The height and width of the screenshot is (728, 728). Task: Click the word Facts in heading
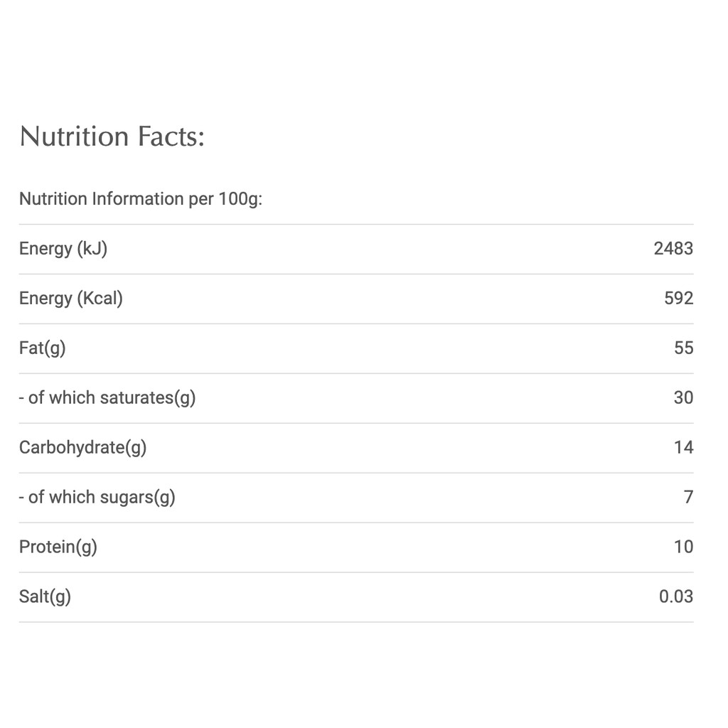171,136
